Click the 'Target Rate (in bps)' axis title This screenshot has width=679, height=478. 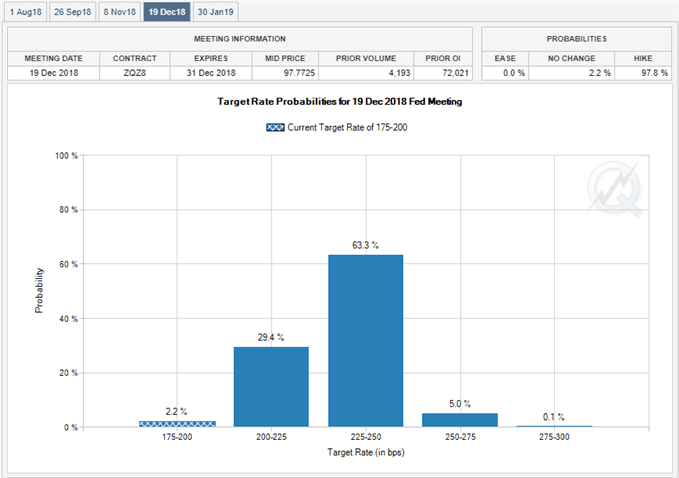[366, 452]
